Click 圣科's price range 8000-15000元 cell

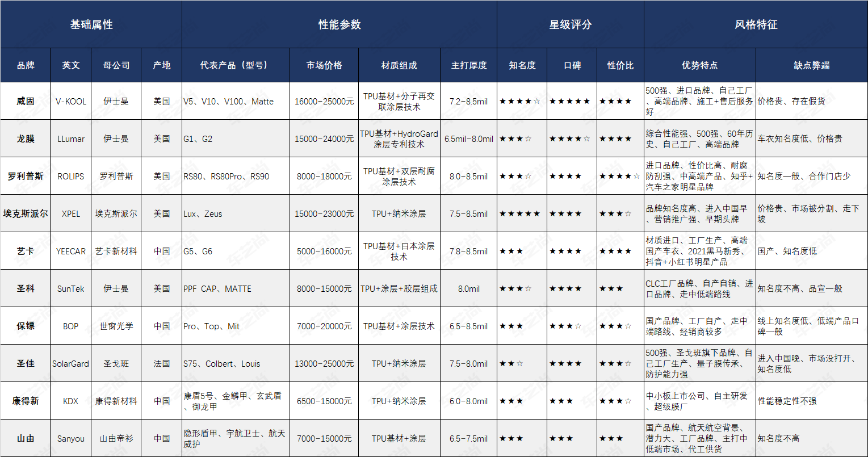point(323,288)
